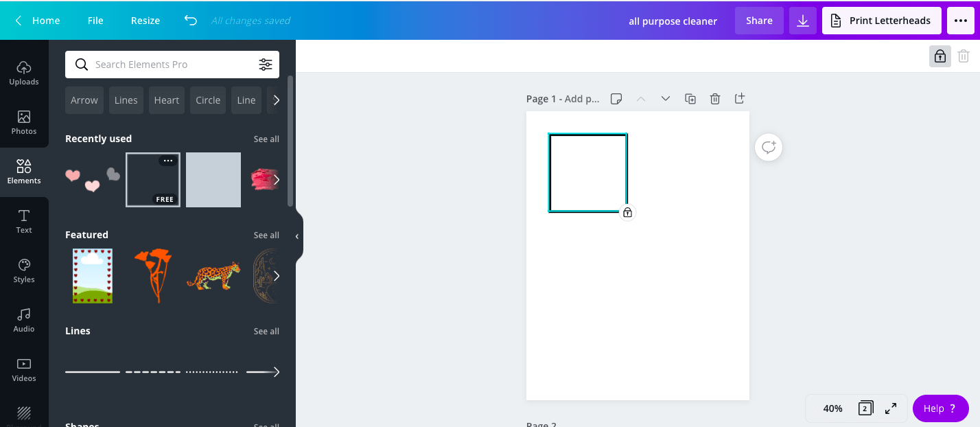Open the search filters icon
This screenshot has height=427, width=980.
click(x=265, y=65)
